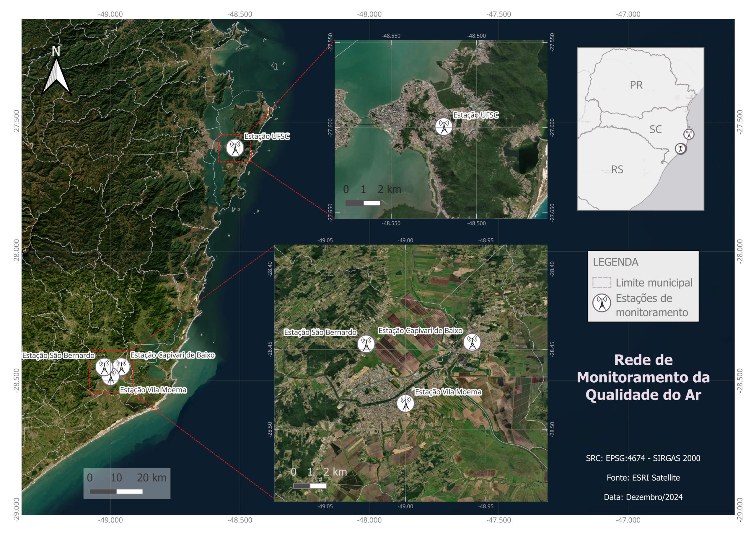Select the São Bernardo station icon in lower inset
Screen dimensions: 756x534
point(366,344)
